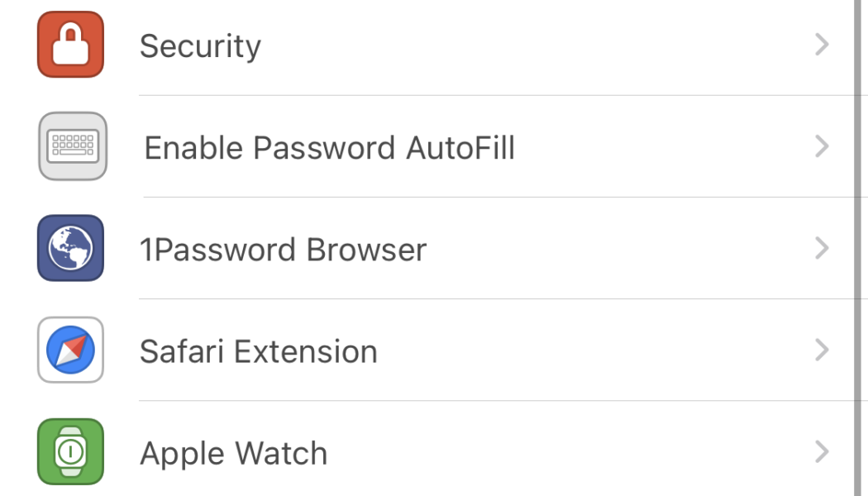
Task: Click the Security text label
Action: [200, 45]
